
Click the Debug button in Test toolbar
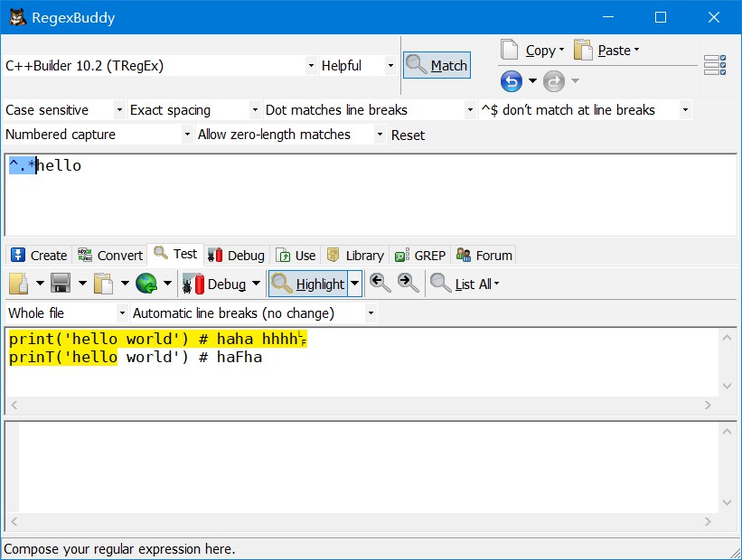click(214, 284)
